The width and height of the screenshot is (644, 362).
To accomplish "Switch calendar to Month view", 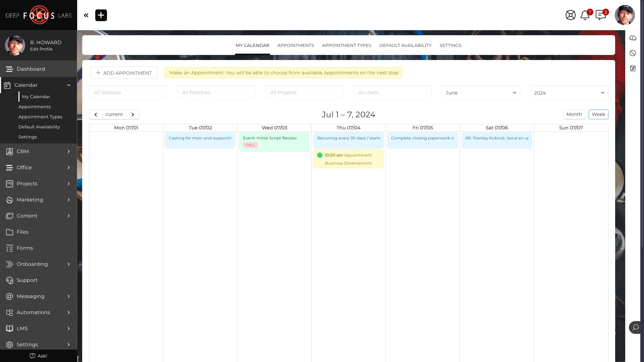I will point(574,114).
